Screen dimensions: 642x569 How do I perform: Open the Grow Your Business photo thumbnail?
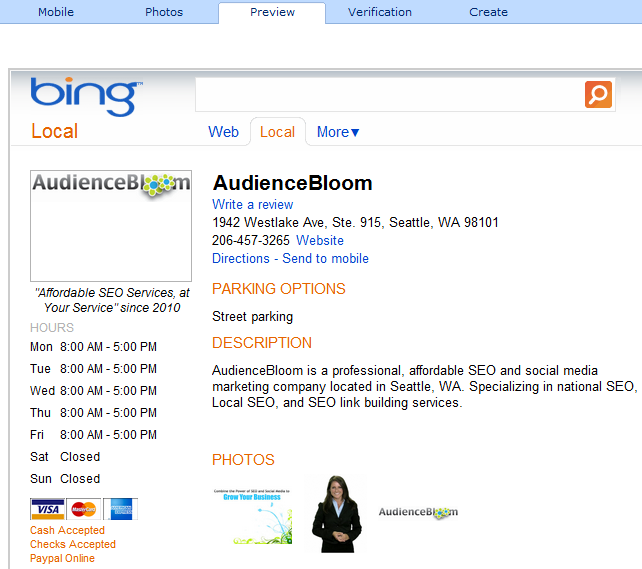[252, 517]
